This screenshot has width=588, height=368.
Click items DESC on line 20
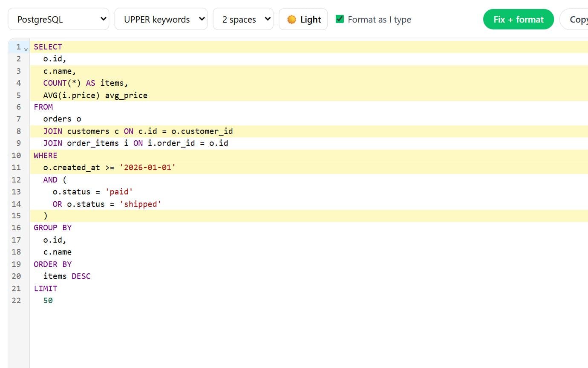click(x=67, y=276)
